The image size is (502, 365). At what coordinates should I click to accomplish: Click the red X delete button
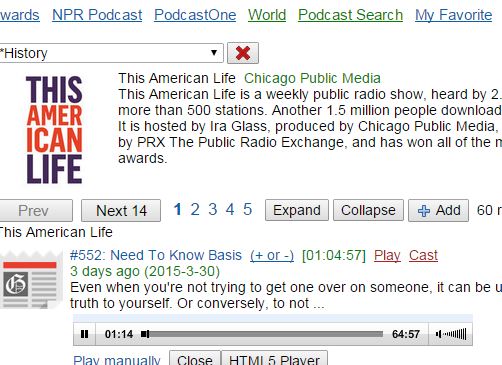(x=243, y=53)
